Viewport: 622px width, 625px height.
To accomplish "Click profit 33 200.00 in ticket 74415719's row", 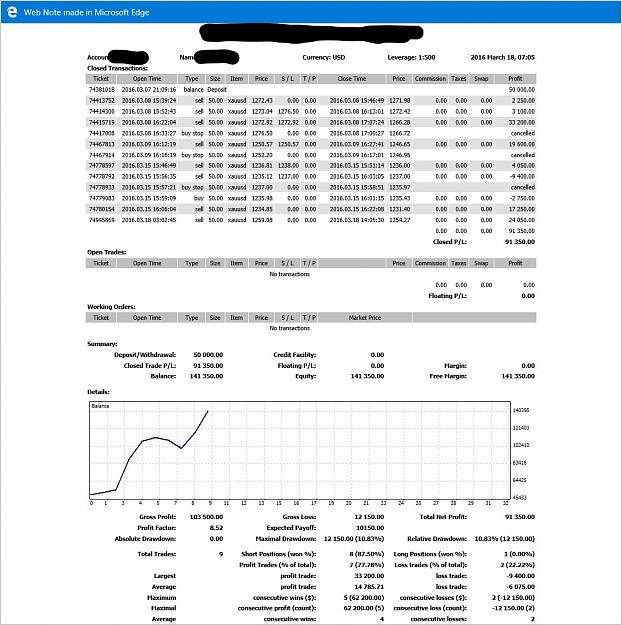I will coord(522,122).
